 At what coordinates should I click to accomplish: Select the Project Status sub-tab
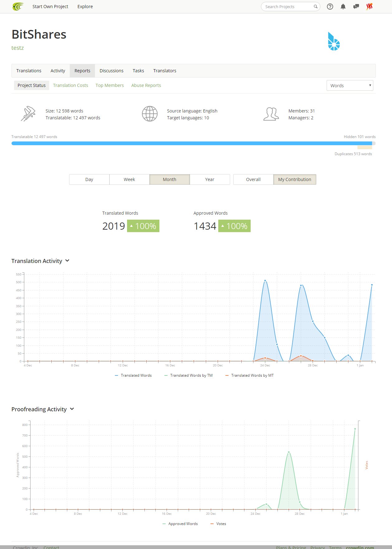pos(31,85)
